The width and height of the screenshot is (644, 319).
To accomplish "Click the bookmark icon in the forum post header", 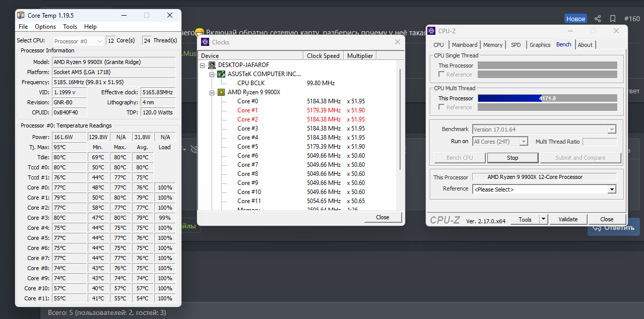I will point(613,19).
